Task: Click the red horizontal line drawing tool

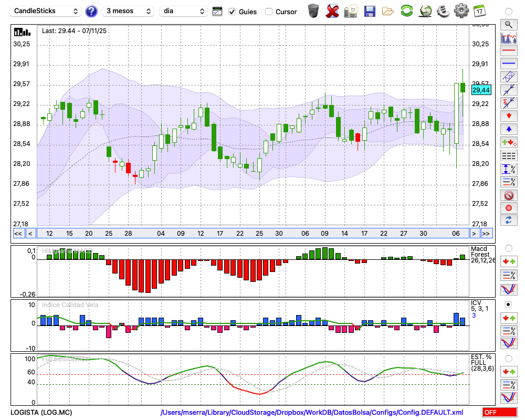Action: 508,51
